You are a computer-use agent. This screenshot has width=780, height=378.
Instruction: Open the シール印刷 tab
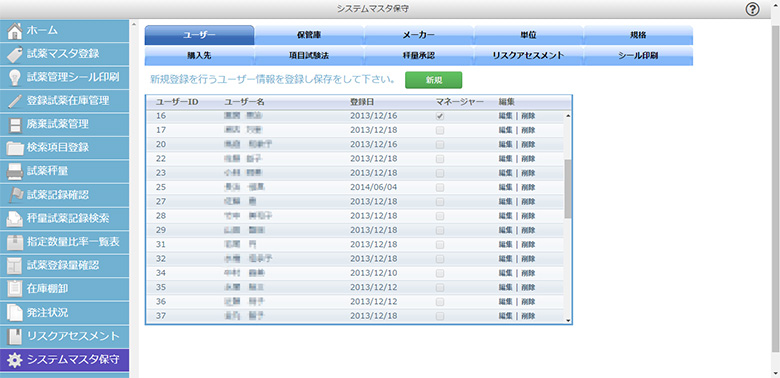[638, 56]
